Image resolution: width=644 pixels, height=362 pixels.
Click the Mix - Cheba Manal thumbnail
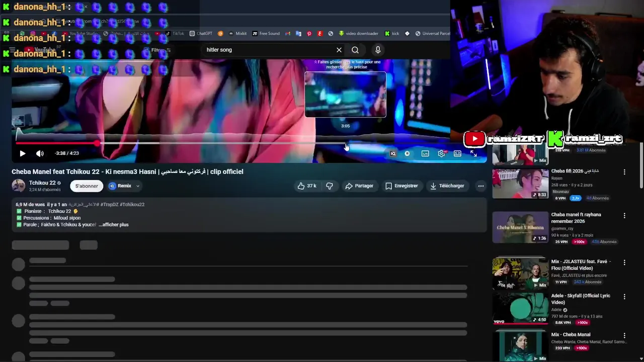(520, 346)
